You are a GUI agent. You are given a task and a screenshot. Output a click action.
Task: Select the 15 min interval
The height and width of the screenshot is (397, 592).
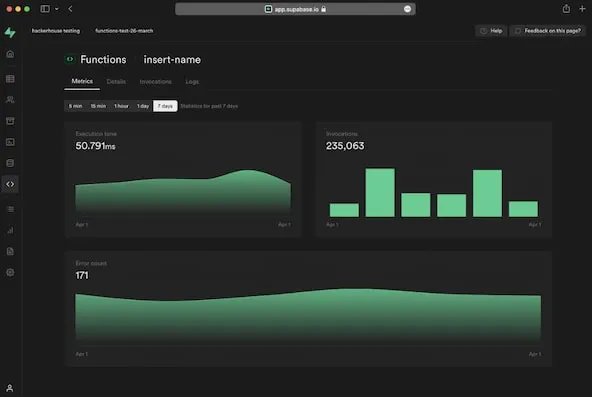[x=98, y=106]
